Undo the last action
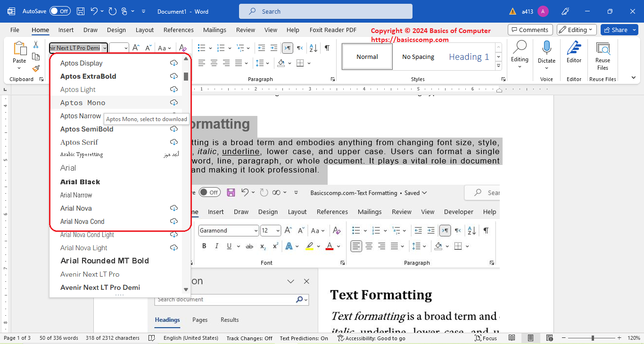Viewport: 644px width, 344px height. pyautogui.click(x=95, y=11)
